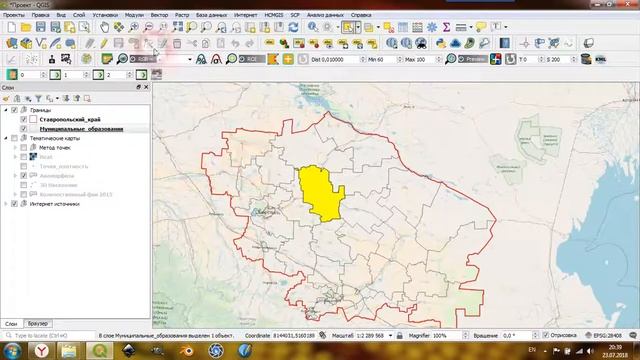Collapse the Тематические карты group arrow

[6, 138]
